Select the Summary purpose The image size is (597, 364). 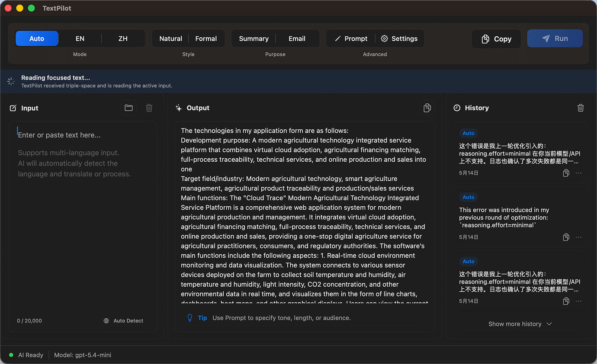coord(254,38)
